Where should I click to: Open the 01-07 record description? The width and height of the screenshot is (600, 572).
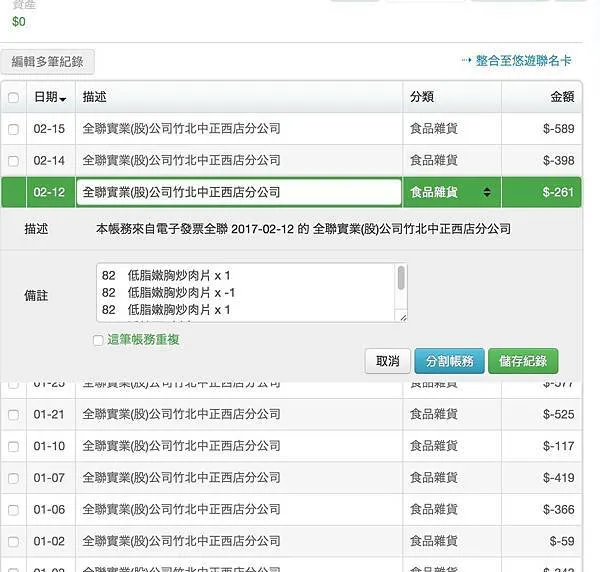(181, 478)
